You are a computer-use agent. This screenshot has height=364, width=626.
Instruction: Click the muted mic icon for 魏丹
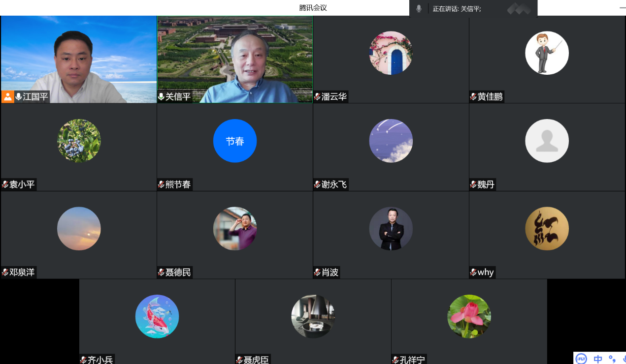coord(473,184)
